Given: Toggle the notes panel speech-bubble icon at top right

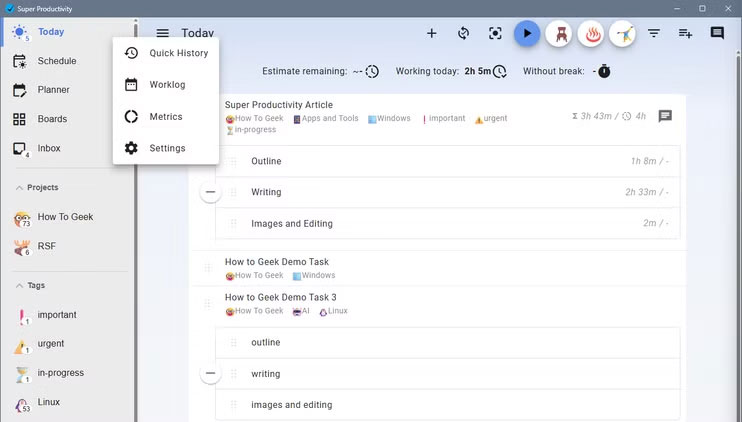Looking at the screenshot, I should click(717, 33).
